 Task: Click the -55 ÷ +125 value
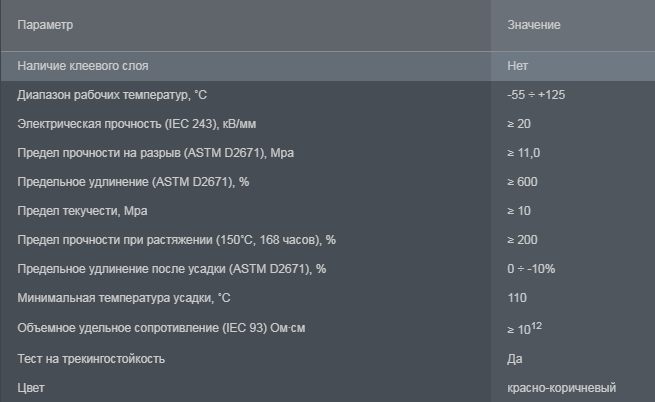[536, 95]
